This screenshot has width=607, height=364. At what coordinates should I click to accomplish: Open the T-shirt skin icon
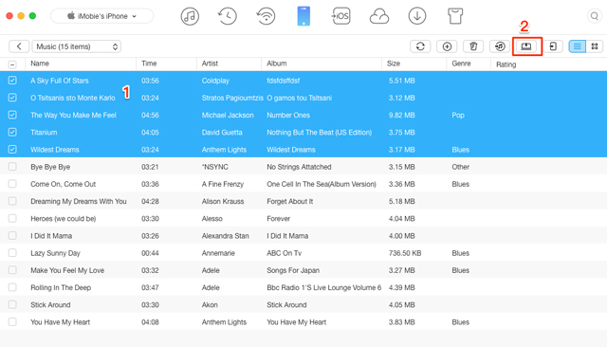coord(455,16)
